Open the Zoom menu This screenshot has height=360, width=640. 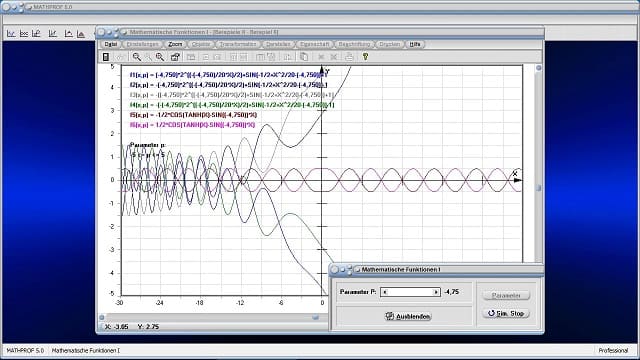pos(175,44)
